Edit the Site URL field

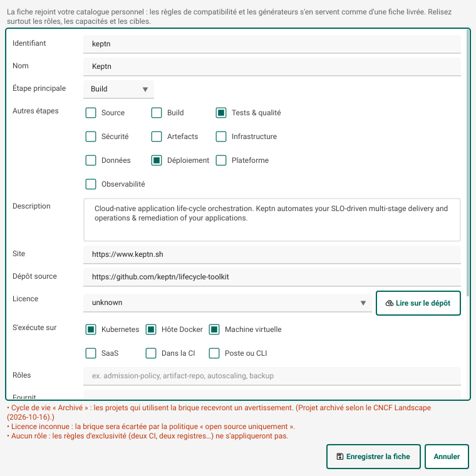[x=272, y=255]
